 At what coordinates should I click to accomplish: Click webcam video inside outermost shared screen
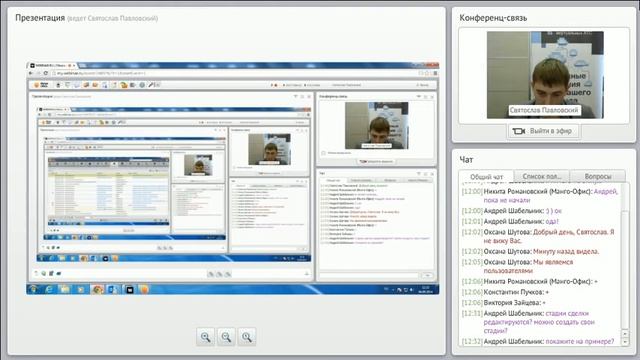click(x=376, y=126)
